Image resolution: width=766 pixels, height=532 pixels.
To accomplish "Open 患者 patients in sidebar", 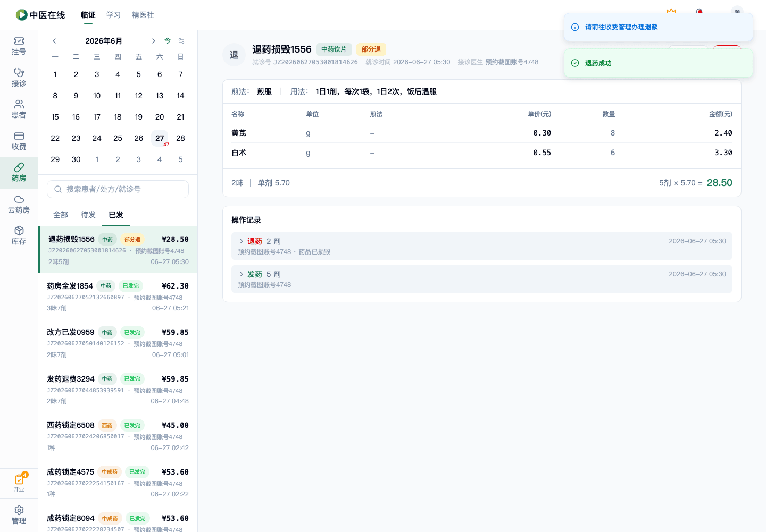I will tap(19, 109).
